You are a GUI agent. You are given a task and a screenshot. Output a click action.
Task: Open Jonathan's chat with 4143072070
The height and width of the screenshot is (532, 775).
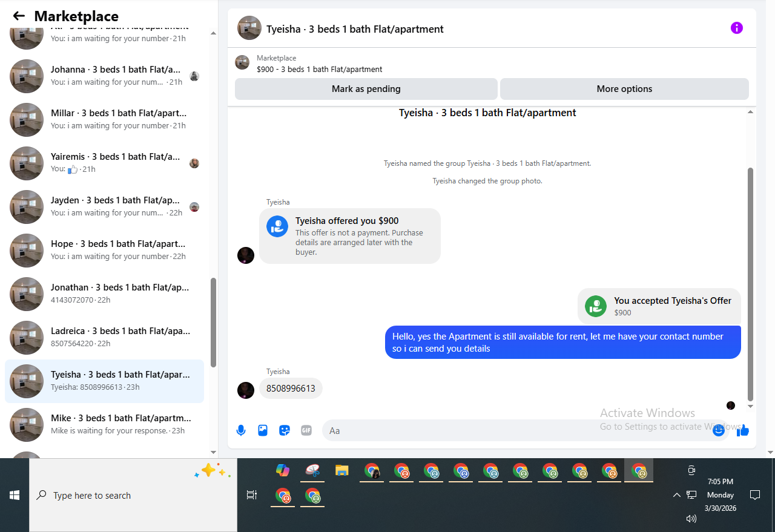(104, 294)
